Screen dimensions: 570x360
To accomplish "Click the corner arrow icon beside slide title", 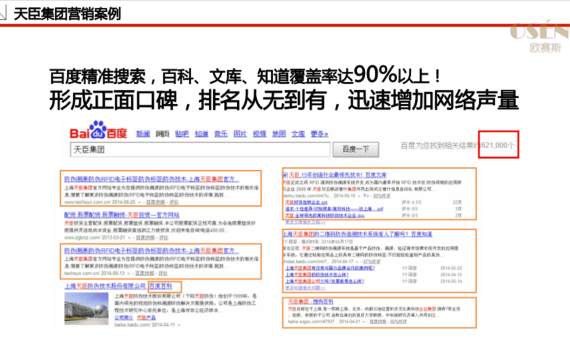I will [x=3, y=13].
